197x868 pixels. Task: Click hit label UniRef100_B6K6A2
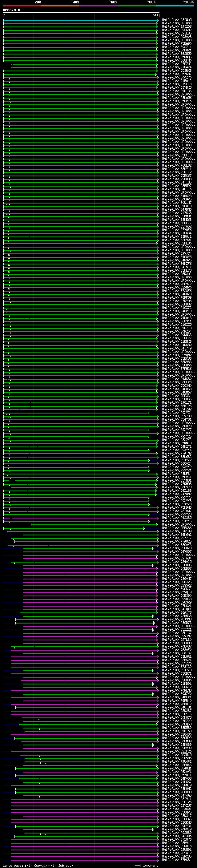click(177, 535)
